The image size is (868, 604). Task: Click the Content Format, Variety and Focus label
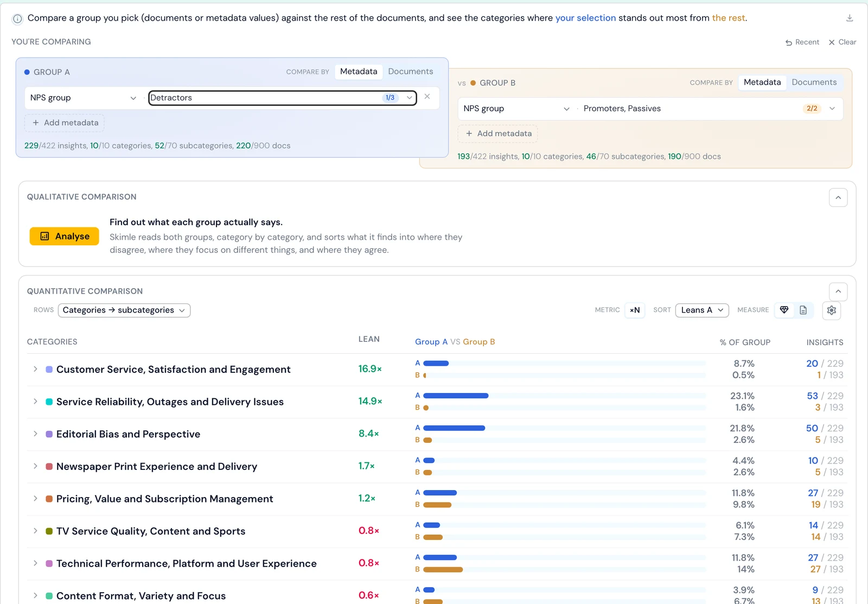[x=141, y=596]
